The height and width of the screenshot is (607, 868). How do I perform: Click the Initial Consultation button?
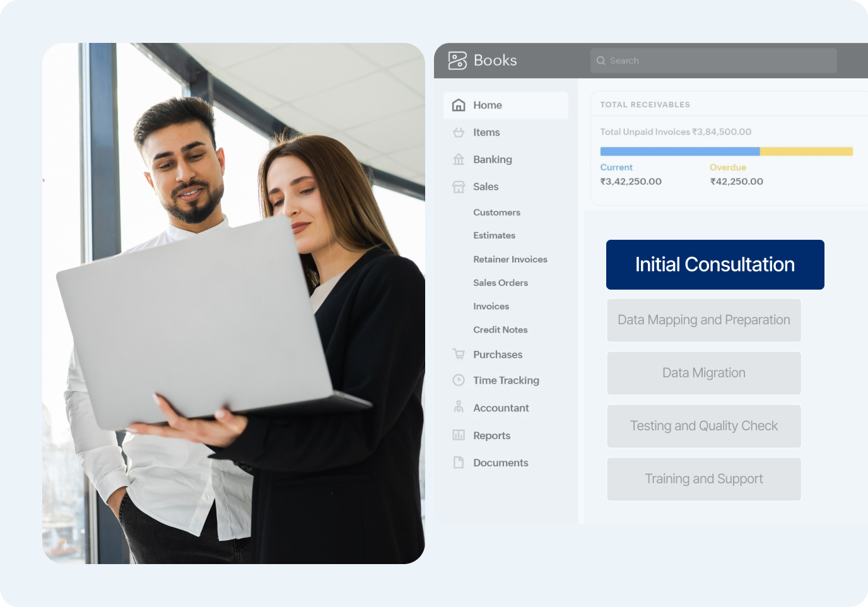click(715, 264)
